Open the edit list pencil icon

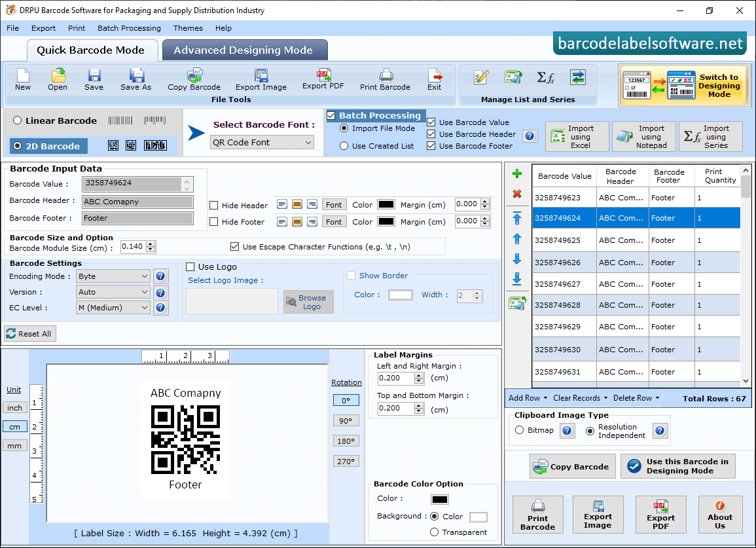[x=480, y=77]
